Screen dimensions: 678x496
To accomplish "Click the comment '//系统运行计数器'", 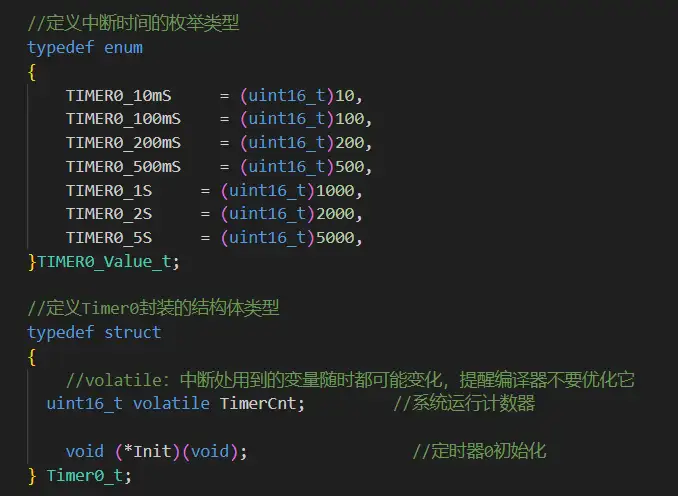I will [x=464, y=403].
